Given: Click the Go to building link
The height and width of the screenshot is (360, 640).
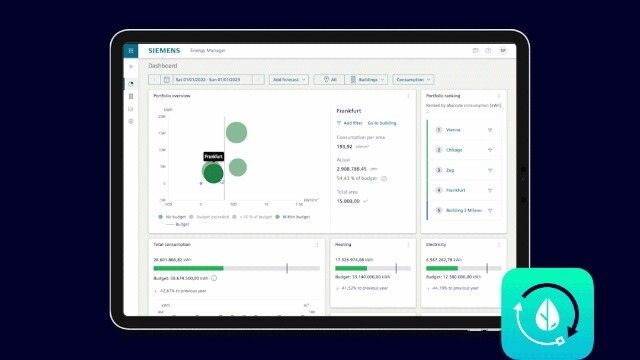Looking at the screenshot, I should 382,123.
